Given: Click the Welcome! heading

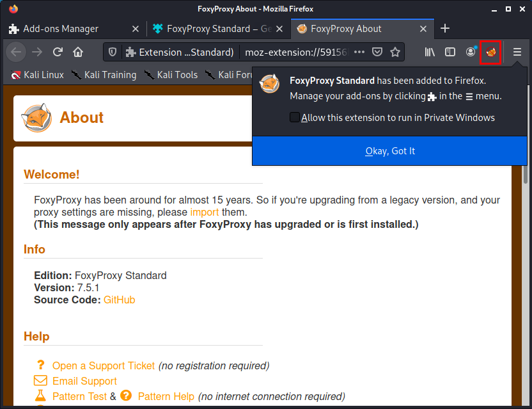Looking at the screenshot, I should click(x=52, y=174).
